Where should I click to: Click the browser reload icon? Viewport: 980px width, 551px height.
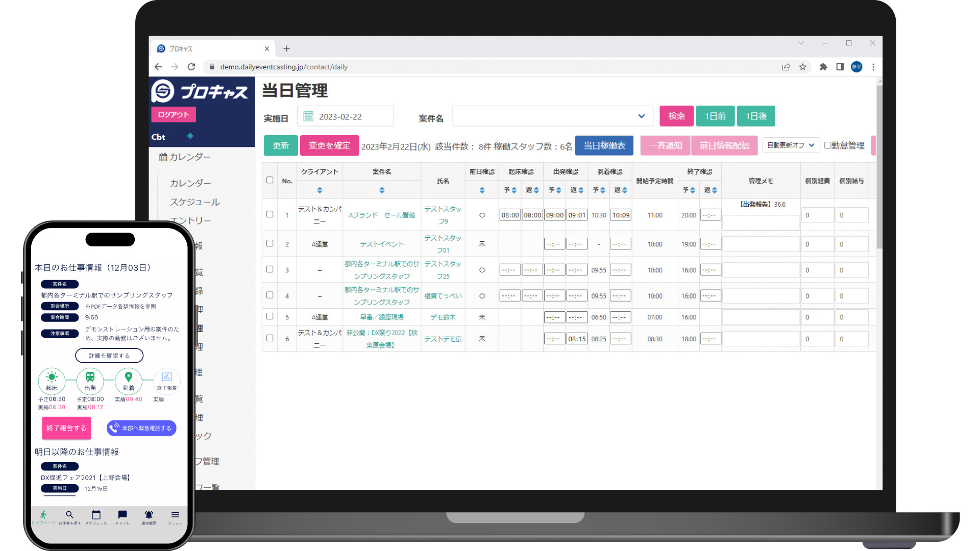pos(191,67)
